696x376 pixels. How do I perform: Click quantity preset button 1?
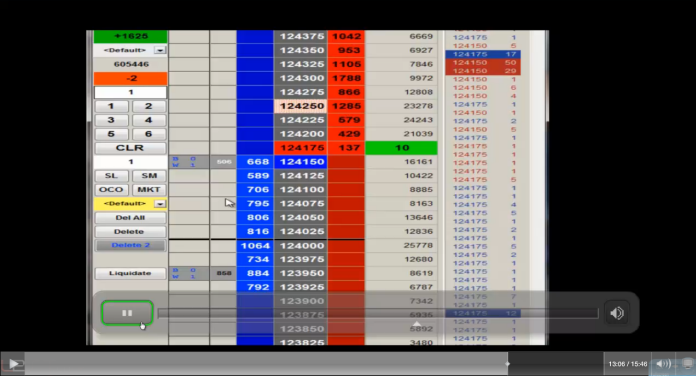point(111,107)
